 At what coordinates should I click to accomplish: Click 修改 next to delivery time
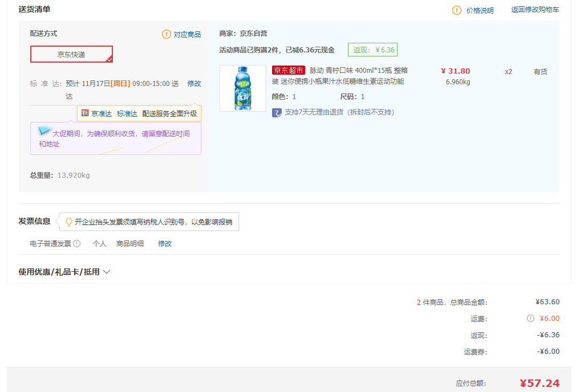194,84
